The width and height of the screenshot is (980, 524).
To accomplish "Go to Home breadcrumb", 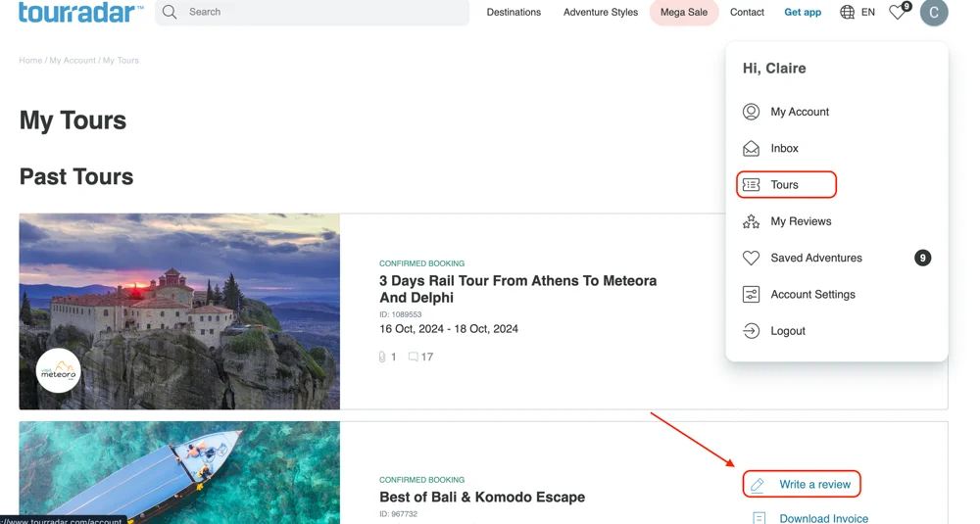I will click(x=30, y=61).
